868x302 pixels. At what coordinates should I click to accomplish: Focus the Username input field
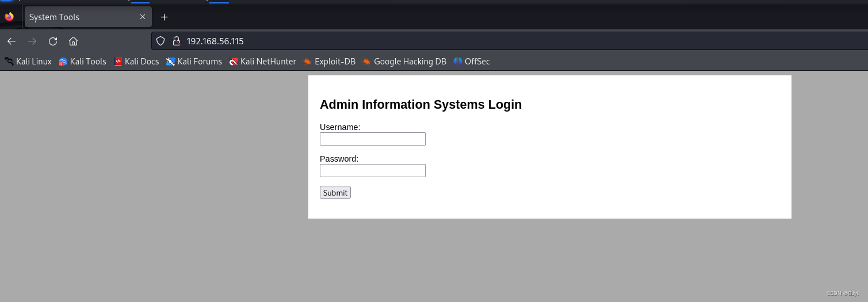coord(373,139)
